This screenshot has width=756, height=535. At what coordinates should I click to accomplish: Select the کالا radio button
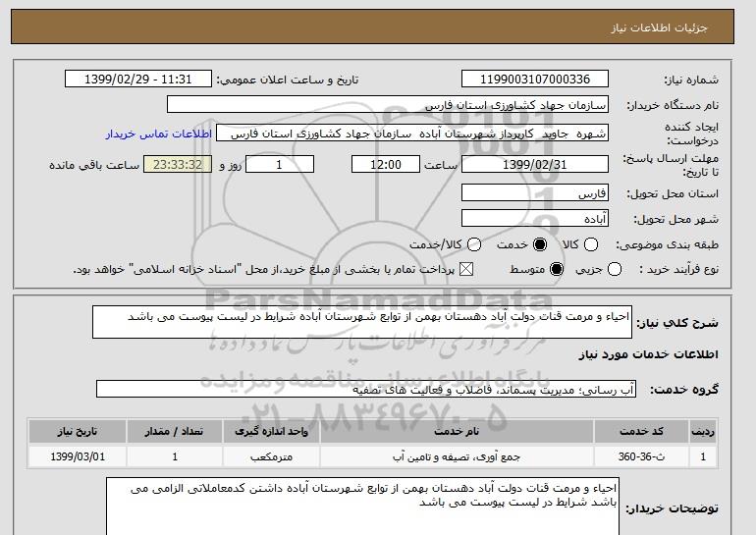pyautogui.click(x=591, y=244)
